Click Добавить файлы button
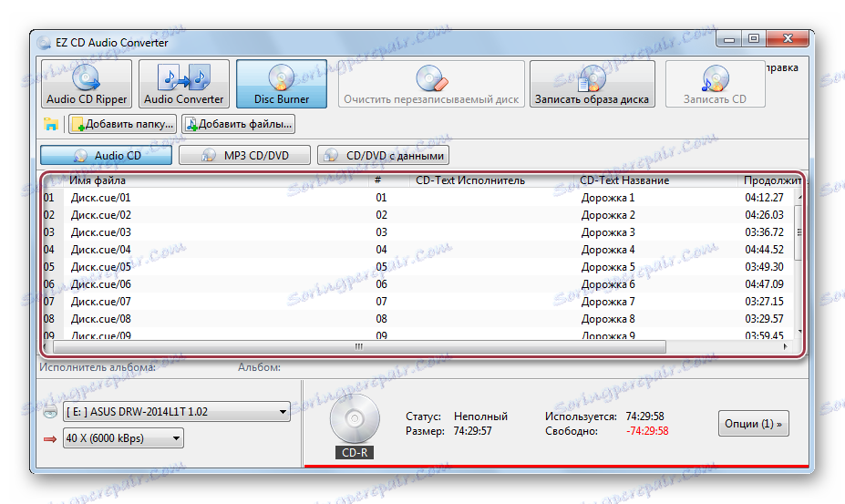The width and height of the screenshot is (845, 504). coord(238,124)
